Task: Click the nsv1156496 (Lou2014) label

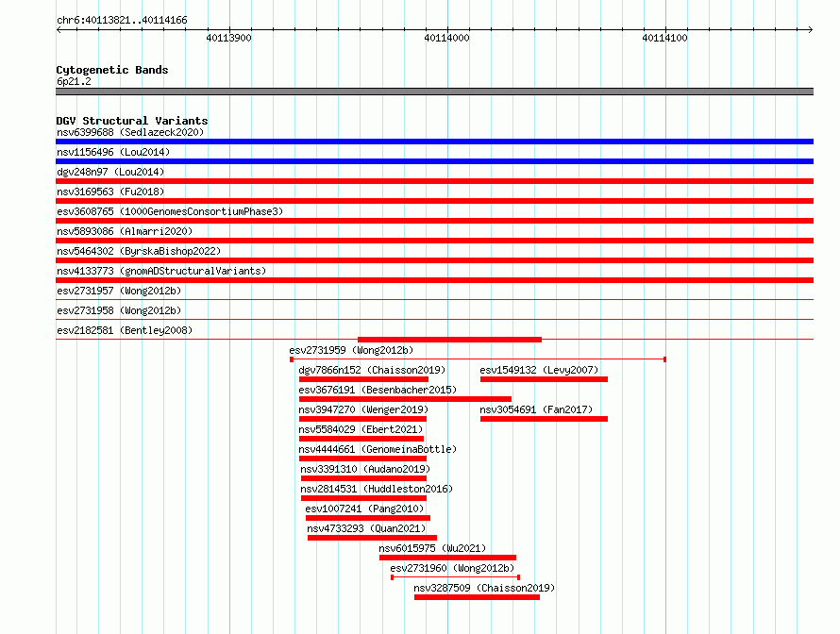Action: [113, 152]
